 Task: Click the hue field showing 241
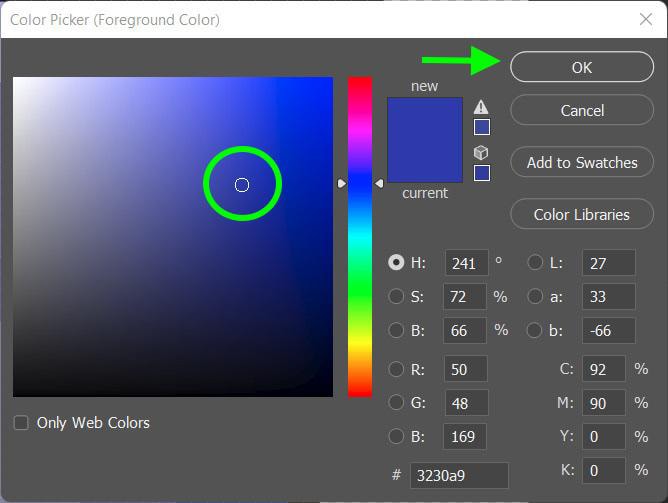tap(466, 263)
